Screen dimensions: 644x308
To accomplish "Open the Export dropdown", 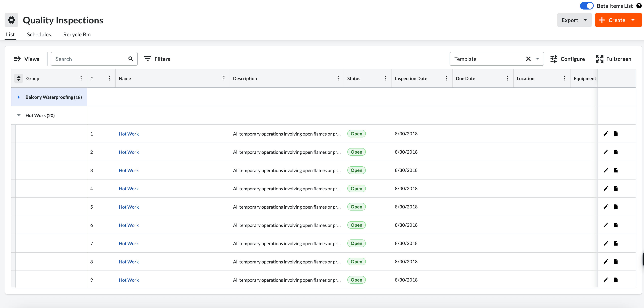I will (x=574, y=20).
